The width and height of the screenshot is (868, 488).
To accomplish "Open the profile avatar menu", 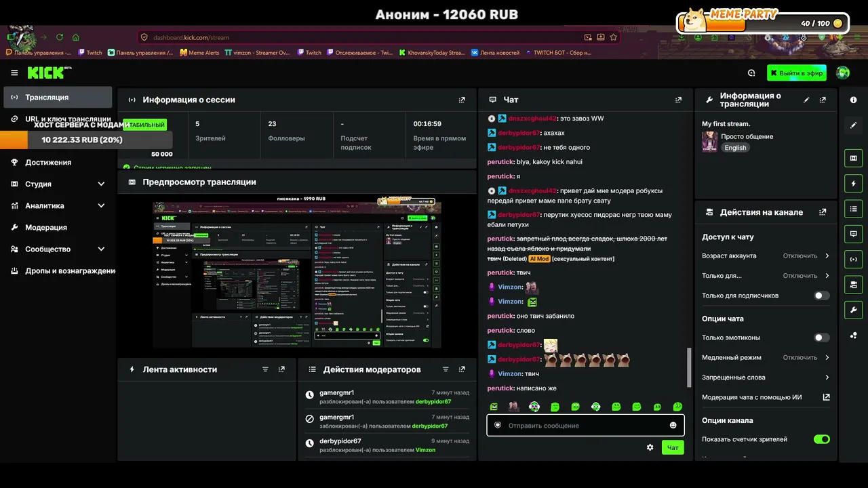I will click(x=843, y=73).
